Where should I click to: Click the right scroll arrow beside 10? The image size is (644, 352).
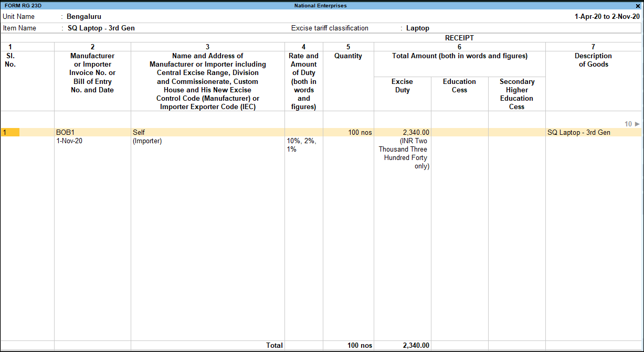pos(637,124)
